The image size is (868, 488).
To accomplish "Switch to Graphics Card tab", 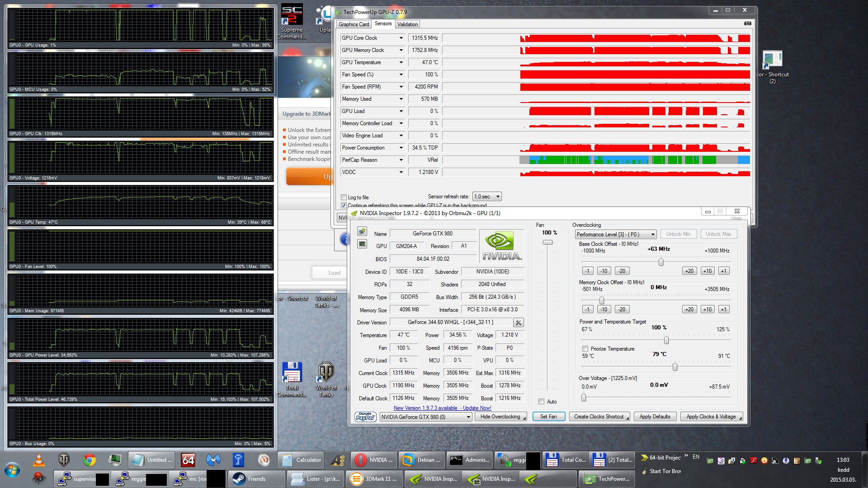I will 354,24.
